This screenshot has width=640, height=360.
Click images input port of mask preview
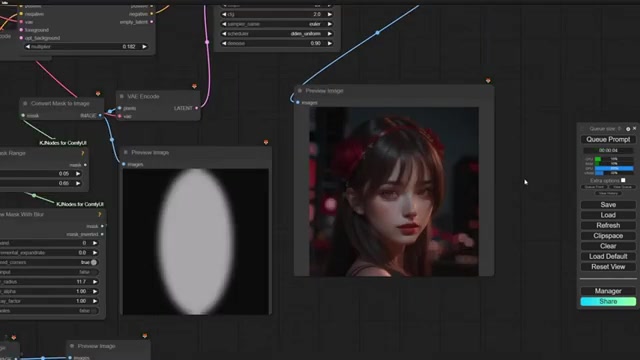coord(124,164)
